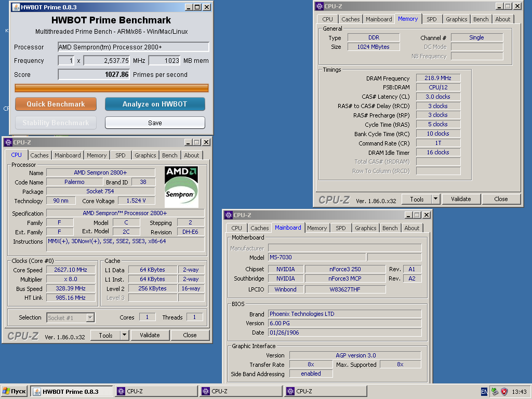This screenshot has width=532, height=399.
Task: Open Caches tab in CPU-Z Mainboard window
Action: (x=260, y=228)
